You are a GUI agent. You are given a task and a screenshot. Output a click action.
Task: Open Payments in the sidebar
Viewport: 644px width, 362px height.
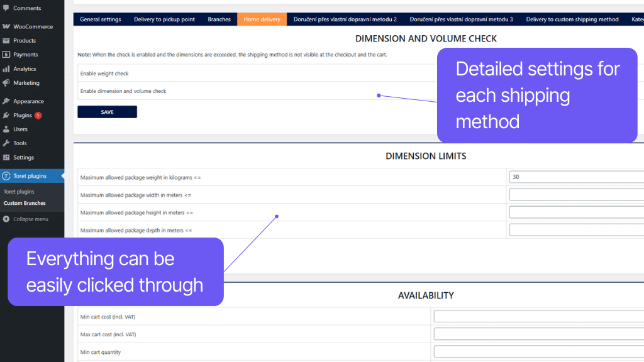coord(25,55)
